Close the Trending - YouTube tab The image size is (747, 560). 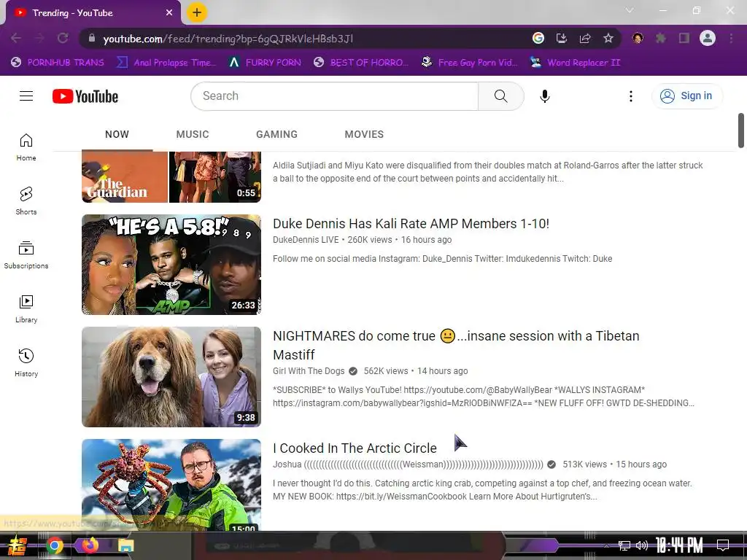click(x=169, y=13)
